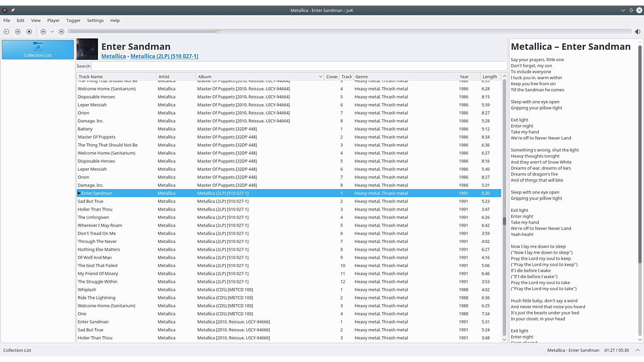
Task: Click the volume speaker icon
Action: (x=637, y=32)
